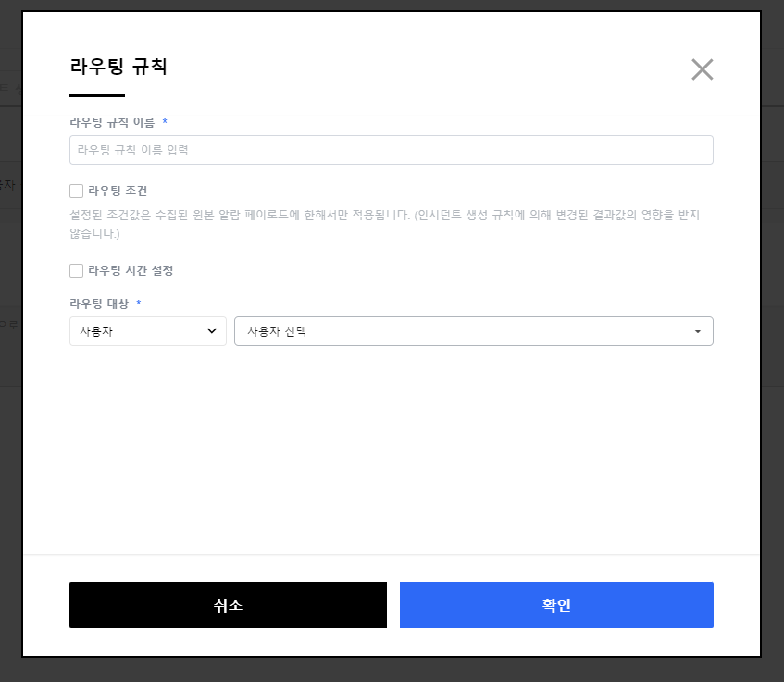Click the 라우팅 규칙 이름 field label

pos(112,122)
